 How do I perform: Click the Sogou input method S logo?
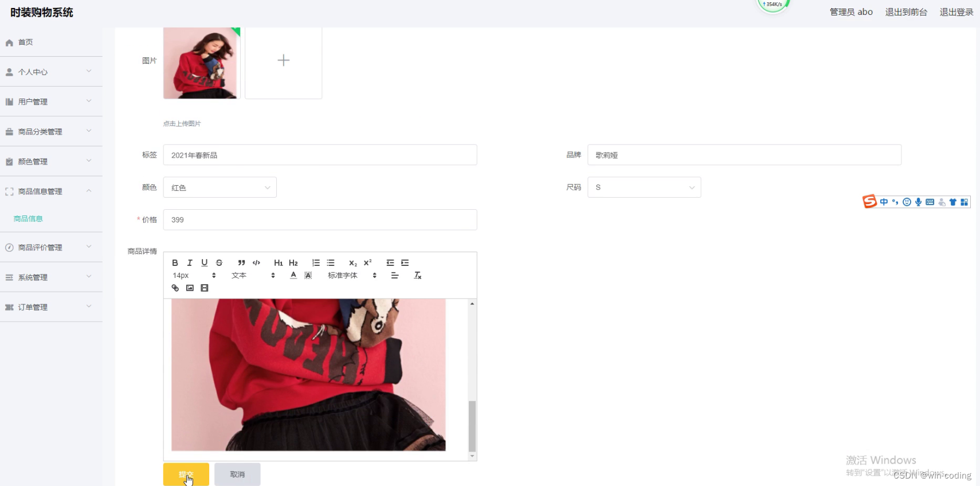click(870, 202)
